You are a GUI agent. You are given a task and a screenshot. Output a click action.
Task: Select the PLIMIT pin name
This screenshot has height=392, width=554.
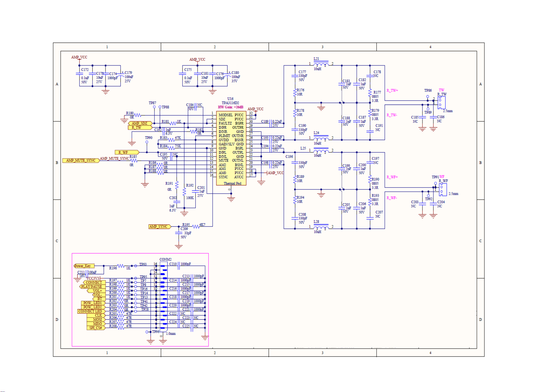(x=225, y=136)
